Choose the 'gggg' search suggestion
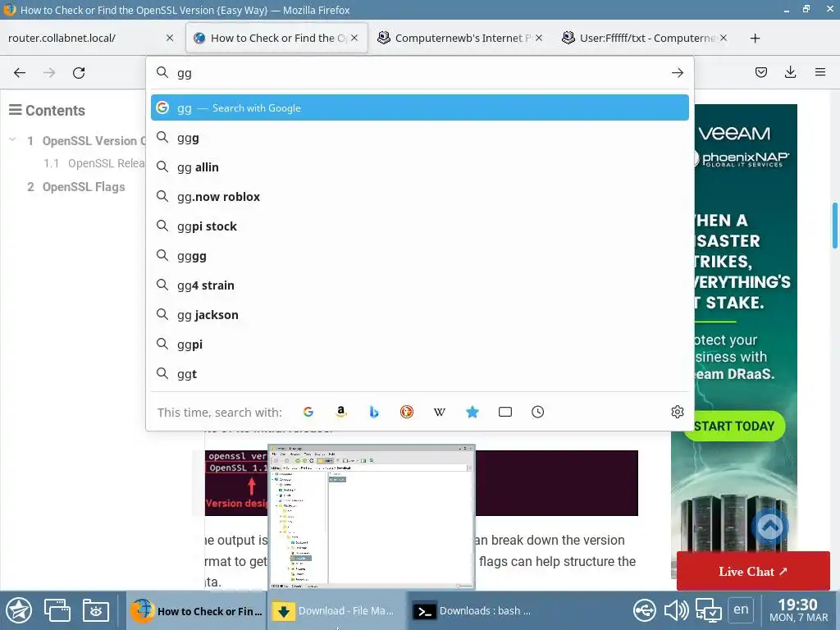Viewport: 840px width, 630px height. pyautogui.click(x=420, y=256)
